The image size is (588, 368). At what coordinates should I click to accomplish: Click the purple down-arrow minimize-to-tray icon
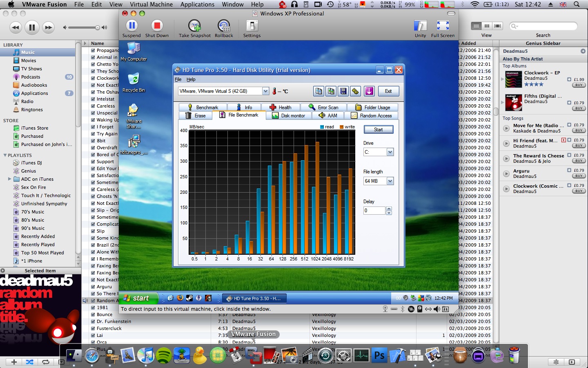click(x=369, y=91)
